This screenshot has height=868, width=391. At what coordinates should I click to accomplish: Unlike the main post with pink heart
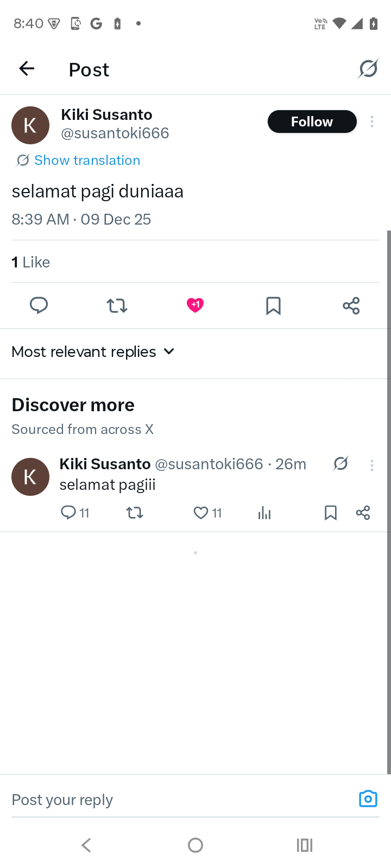(195, 305)
